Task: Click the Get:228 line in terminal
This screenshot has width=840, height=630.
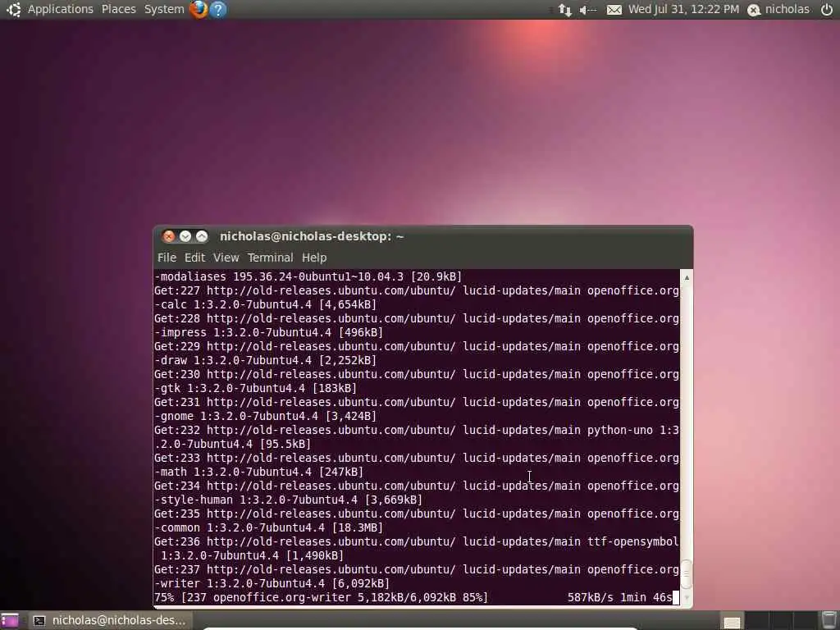Action: (417, 318)
